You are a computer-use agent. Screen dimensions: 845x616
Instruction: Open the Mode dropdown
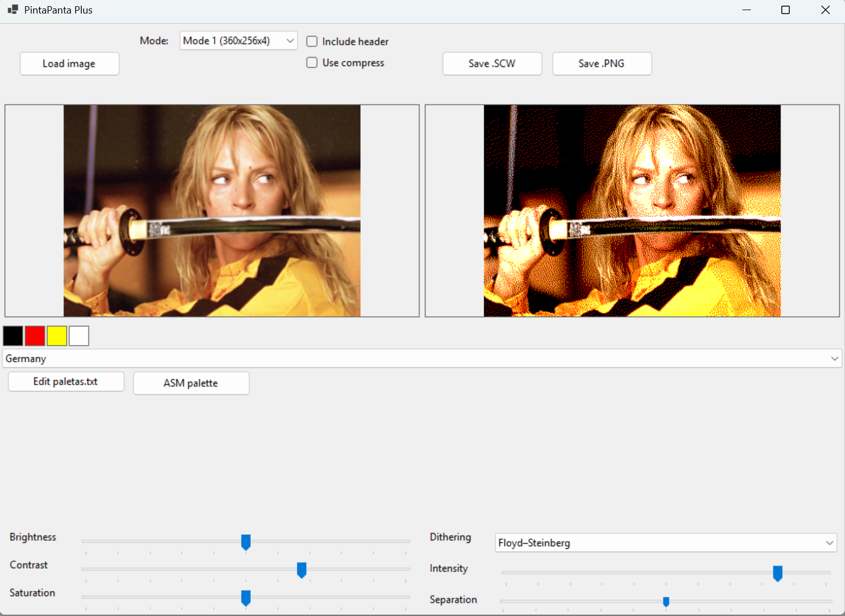[x=238, y=41]
